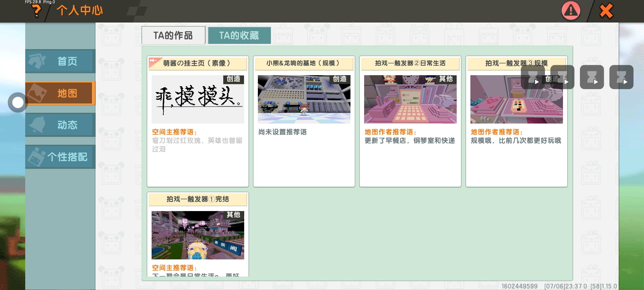The height and width of the screenshot is (290, 644).
Task: Open 拍戏—触发器②日常生活 map title
Action: (x=410, y=63)
